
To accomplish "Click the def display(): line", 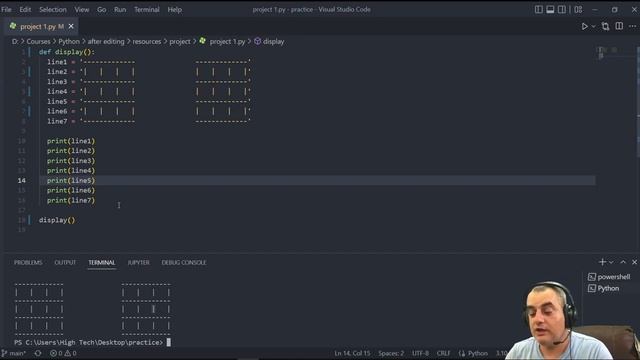I will (x=67, y=52).
